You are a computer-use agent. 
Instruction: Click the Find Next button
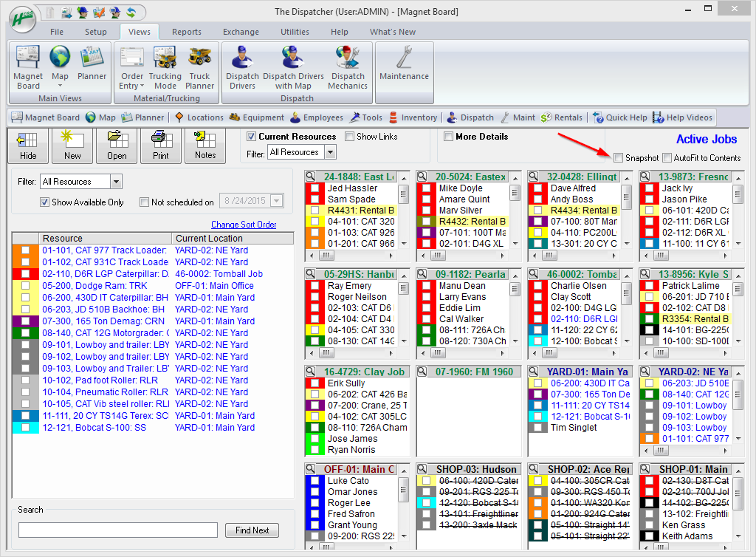(x=252, y=530)
